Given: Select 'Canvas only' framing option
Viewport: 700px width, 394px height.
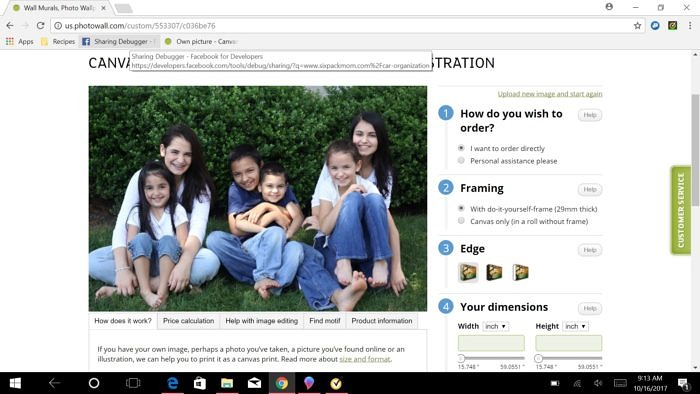Looking at the screenshot, I should click(461, 221).
